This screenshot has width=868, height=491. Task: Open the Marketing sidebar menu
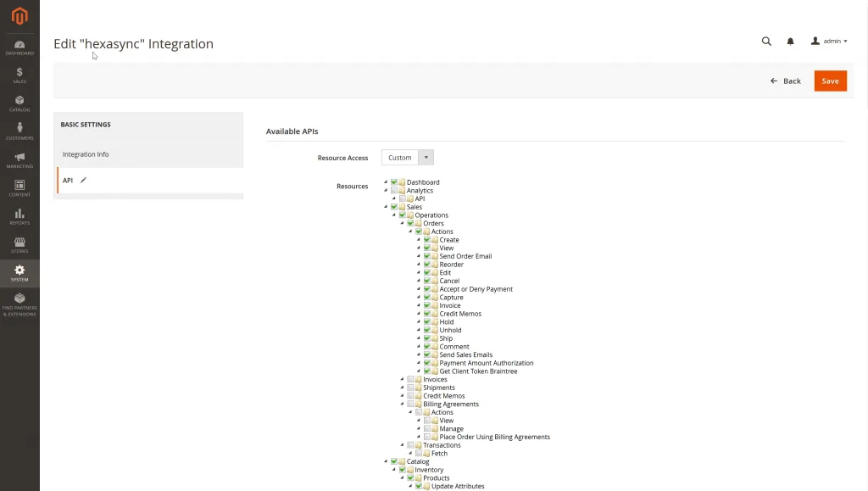click(19, 160)
